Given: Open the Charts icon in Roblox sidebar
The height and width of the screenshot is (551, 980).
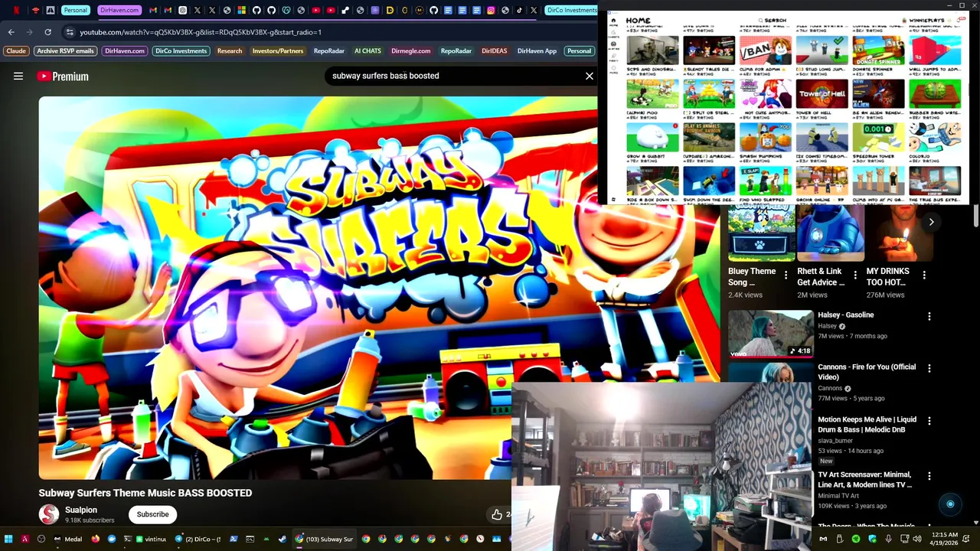Looking at the screenshot, I should point(613,34).
